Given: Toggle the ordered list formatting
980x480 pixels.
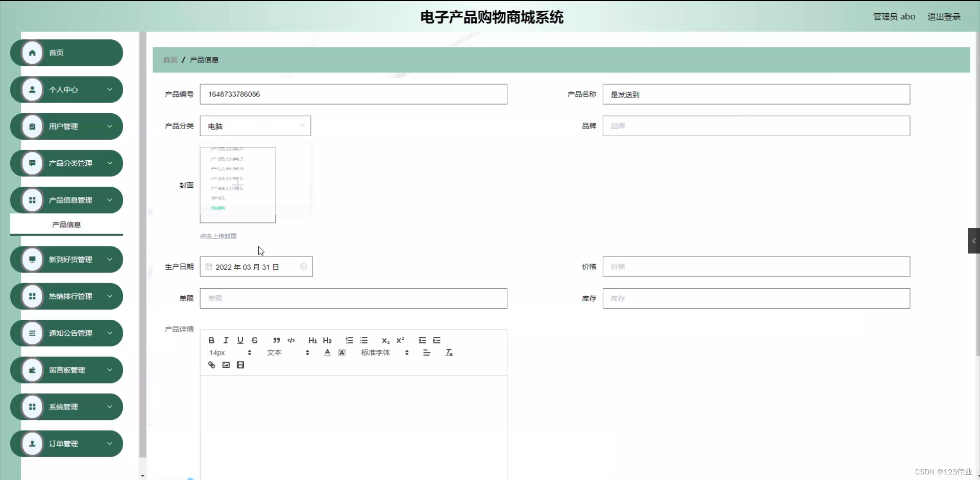Looking at the screenshot, I should (x=350, y=340).
